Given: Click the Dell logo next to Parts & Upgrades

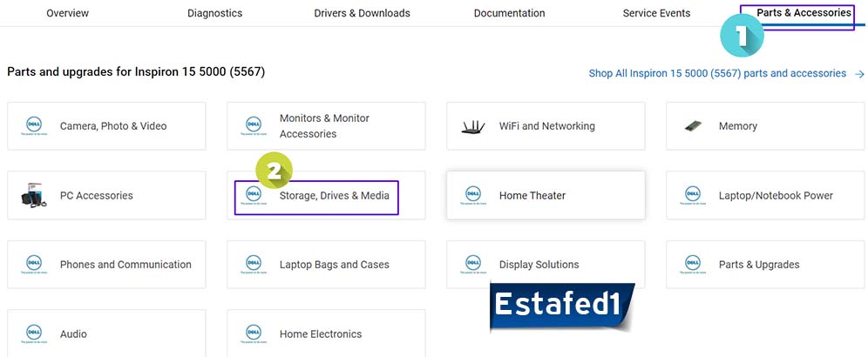Looking at the screenshot, I should [x=693, y=265].
